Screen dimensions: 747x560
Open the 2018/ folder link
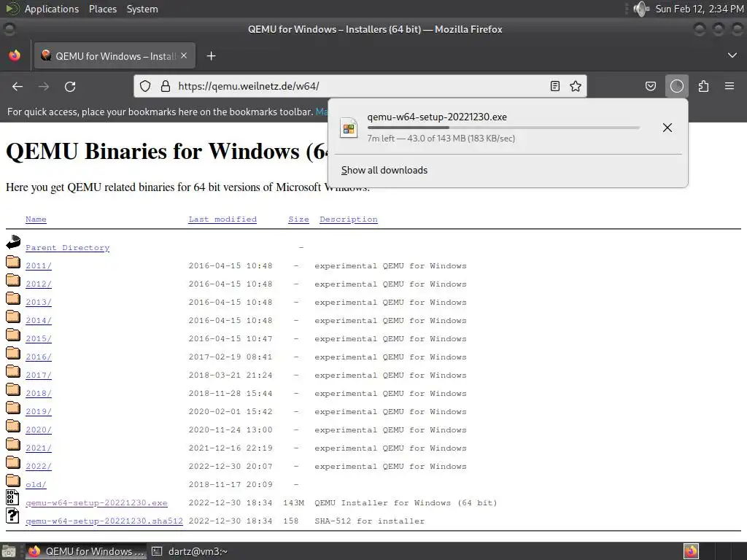pyautogui.click(x=39, y=393)
